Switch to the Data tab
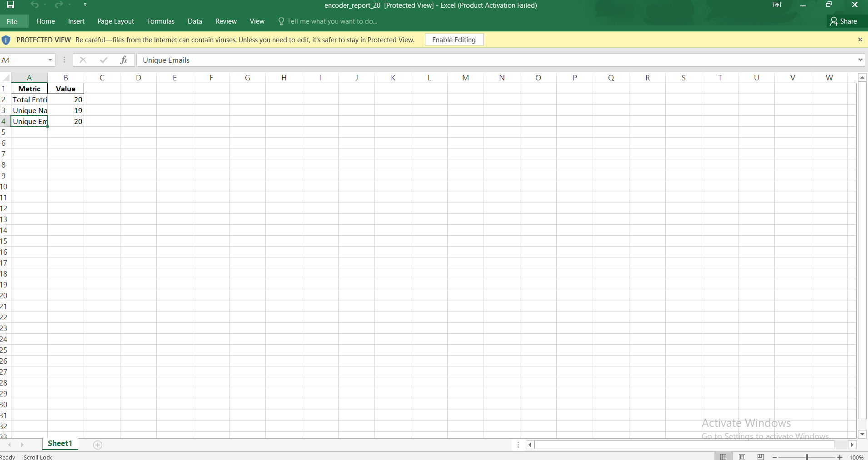This screenshot has width=868, height=460. (195, 21)
